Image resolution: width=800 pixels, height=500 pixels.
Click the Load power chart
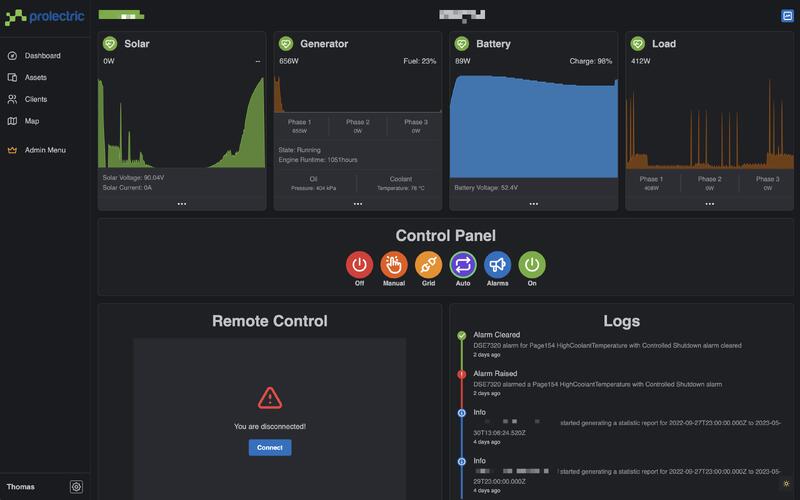coord(710,122)
